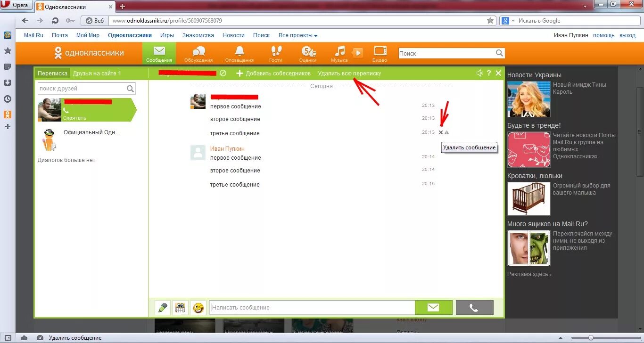Reload the page in Opera
The width and height of the screenshot is (644, 343).
[x=55, y=21]
